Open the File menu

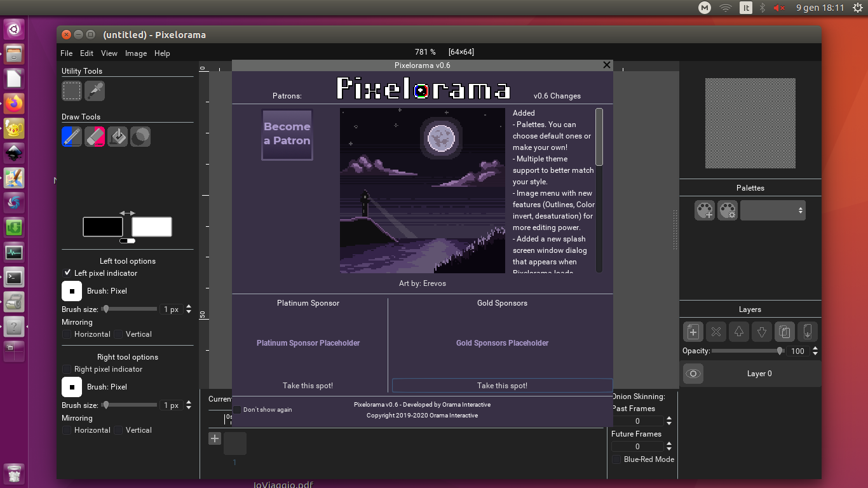pyautogui.click(x=67, y=53)
